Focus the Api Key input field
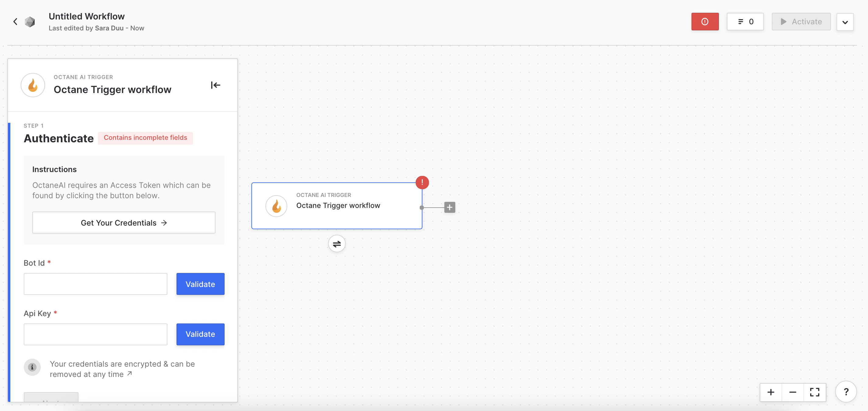The width and height of the screenshot is (868, 411). pyautogui.click(x=95, y=334)
